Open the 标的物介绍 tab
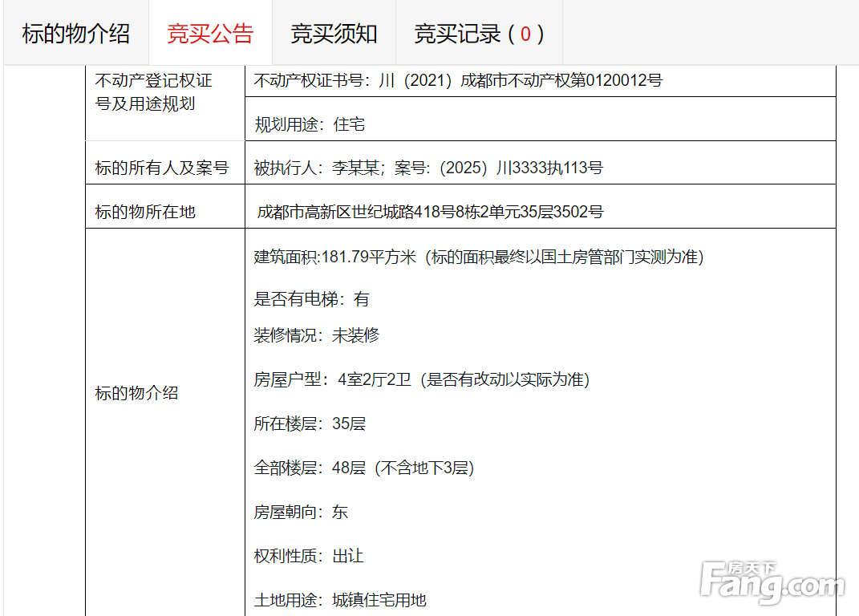Viewport: 859px width, 616px height. 76,34
